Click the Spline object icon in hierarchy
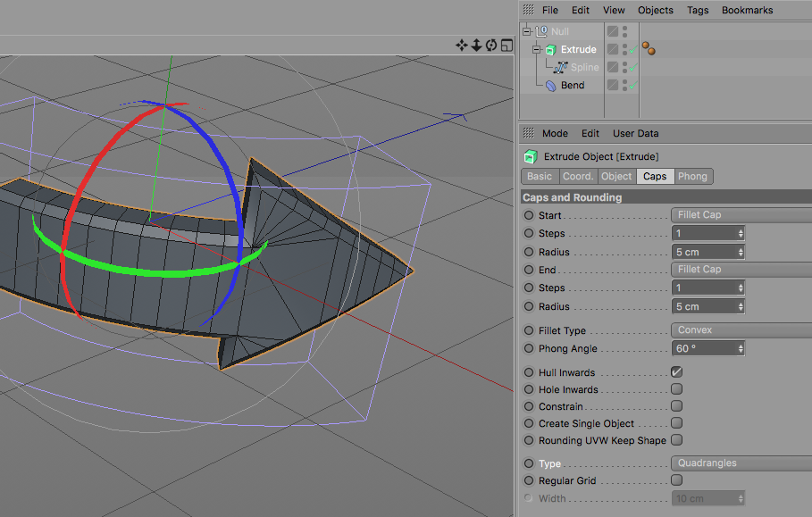This screenshot has height=517, width=812. (560, 68)
